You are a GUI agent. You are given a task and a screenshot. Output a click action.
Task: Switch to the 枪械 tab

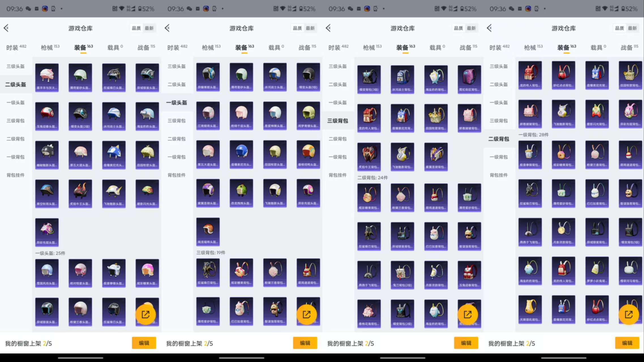click(47, 47)
